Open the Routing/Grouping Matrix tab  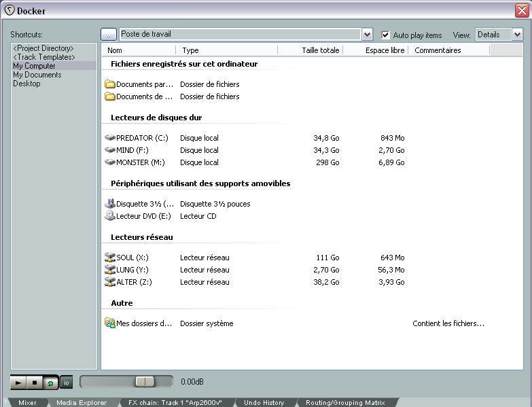pyautogui.click(x=344, y=403)
